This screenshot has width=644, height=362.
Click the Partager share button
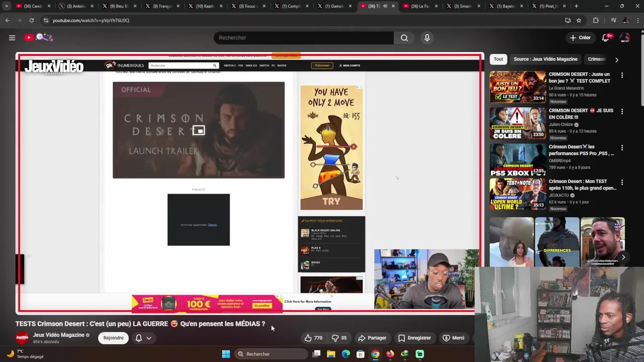[x=372, y=338]
